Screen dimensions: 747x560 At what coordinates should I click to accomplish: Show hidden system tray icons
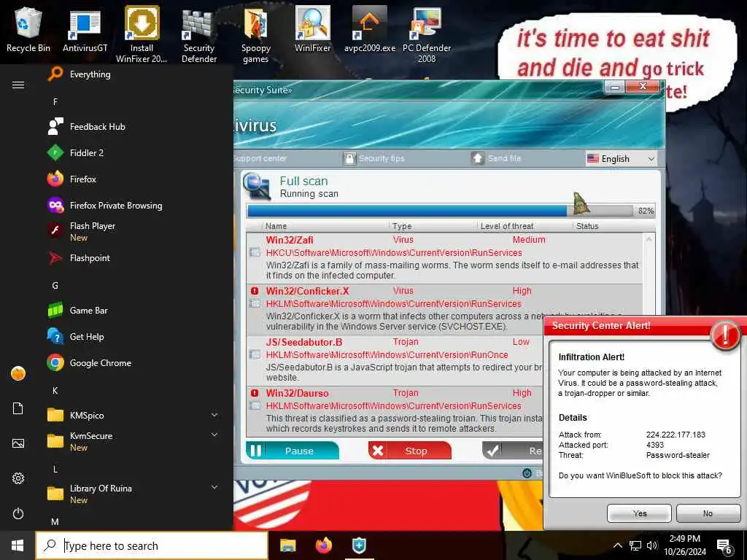coord(617,545)
